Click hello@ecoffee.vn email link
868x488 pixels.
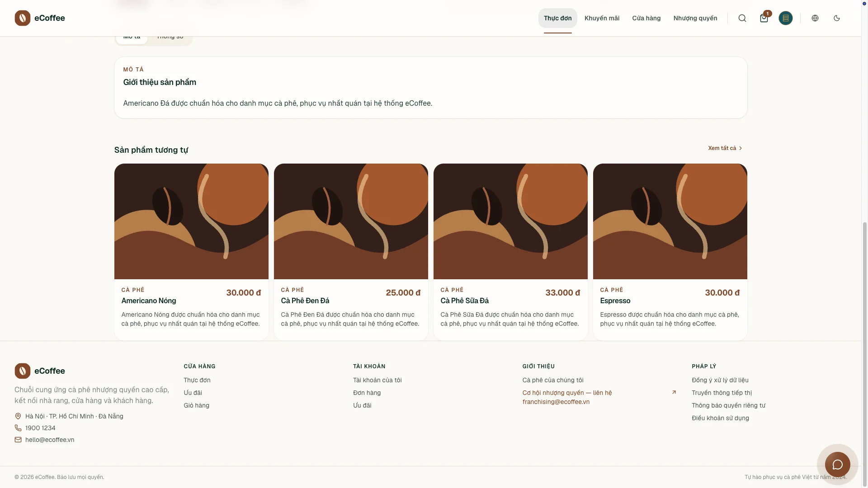pyautogui.click(x=50, y=440)
